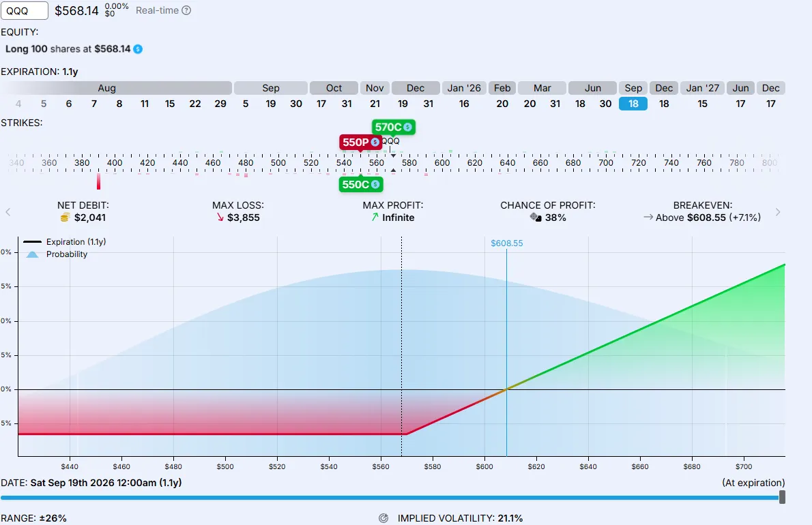812x525 pixels.
Task: Click the $608.55 breakeven label on chart
Action: click(506, 243)
